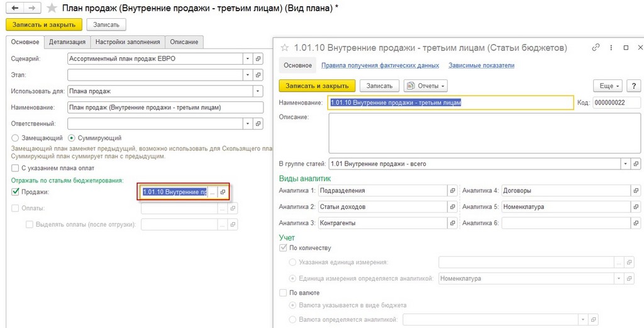Click the Код field 000000022
The height and width of the screenshot is (328, 644).
(x=616, y=103)
